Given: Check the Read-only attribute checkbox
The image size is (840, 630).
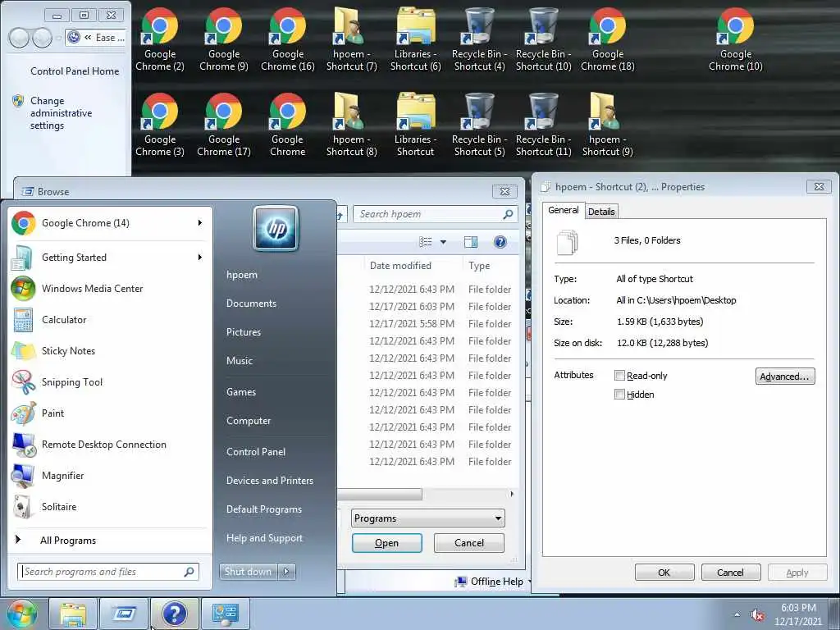Looking at the screenshot, I should point(619,376).
